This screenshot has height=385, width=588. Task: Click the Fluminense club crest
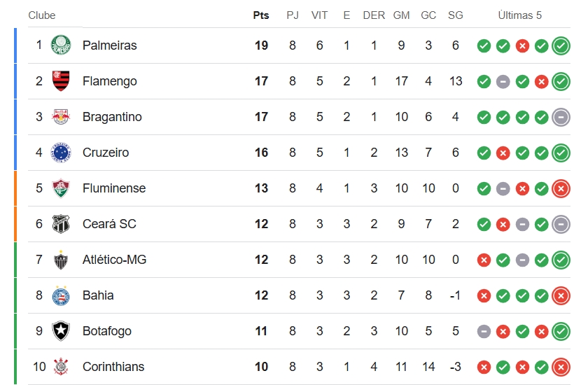point(61,188)
